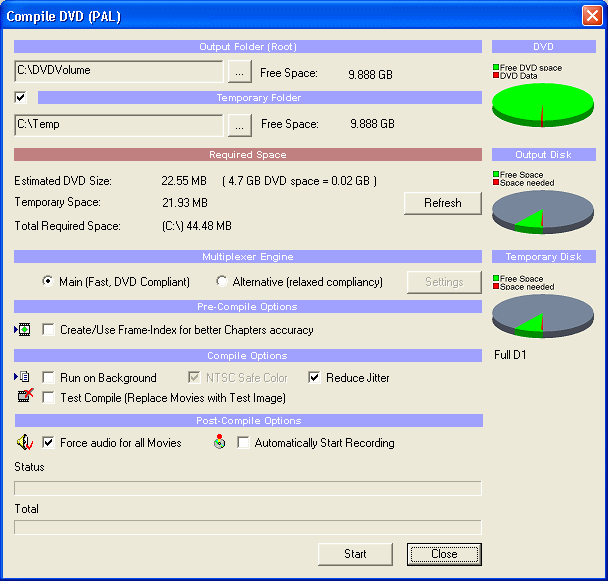
Task: Click the Temporary Disk header
Action: click(544, 256)
